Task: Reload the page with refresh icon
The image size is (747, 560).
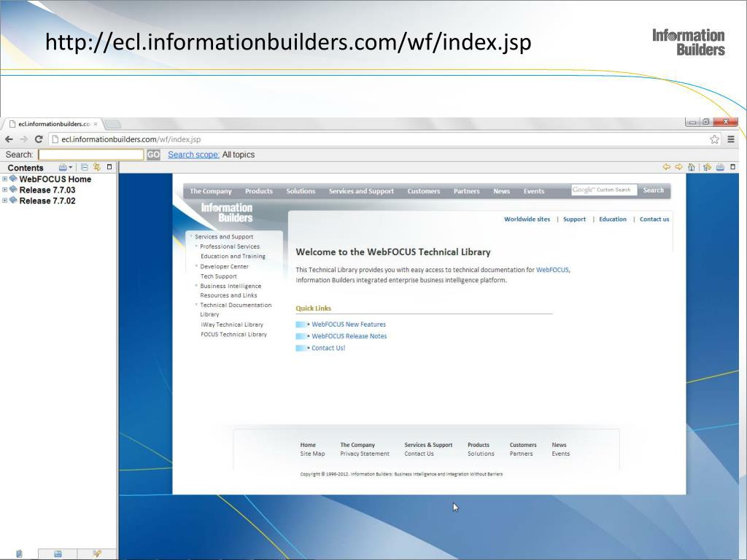Action: (39, 139)
